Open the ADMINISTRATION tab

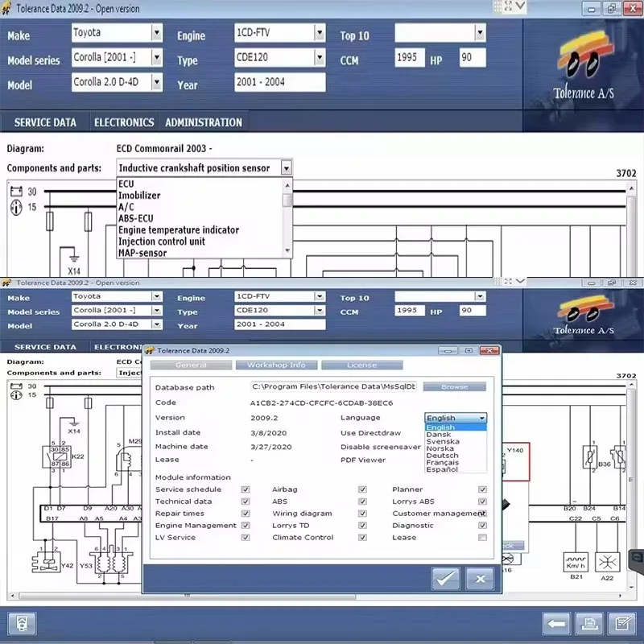coord(204,122)
